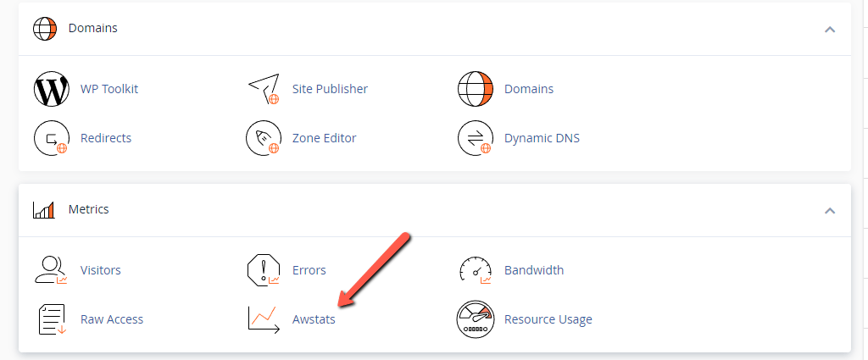
Task: Open the Resource Usage link
Action: 548,319
